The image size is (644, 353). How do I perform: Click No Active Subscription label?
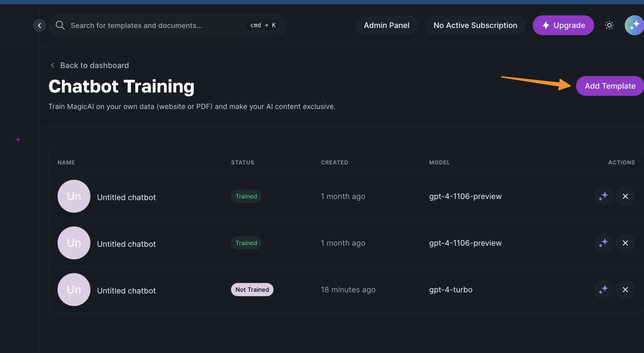tap(475, 25)
